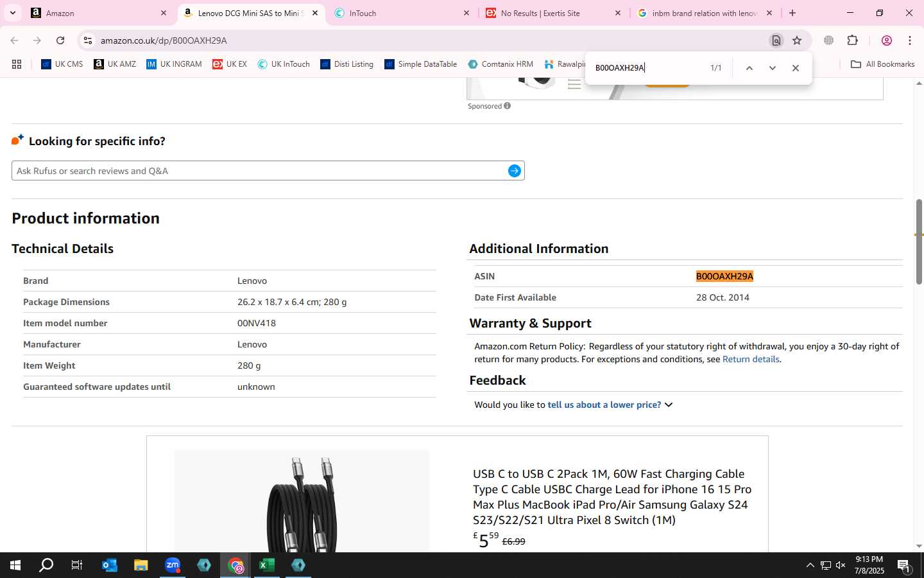This screenshot has height=578, width=924.
Task: Open the Extensions puzzle icon
Action: 852,40
